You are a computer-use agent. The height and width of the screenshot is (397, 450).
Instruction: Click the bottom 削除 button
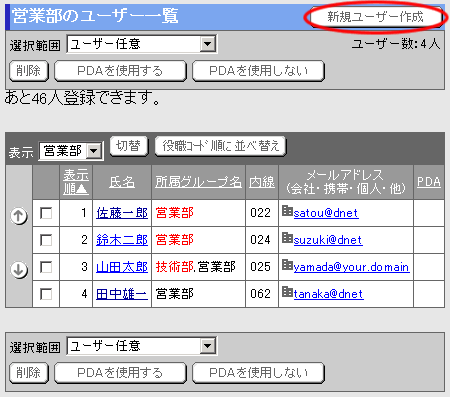point(29,373)
